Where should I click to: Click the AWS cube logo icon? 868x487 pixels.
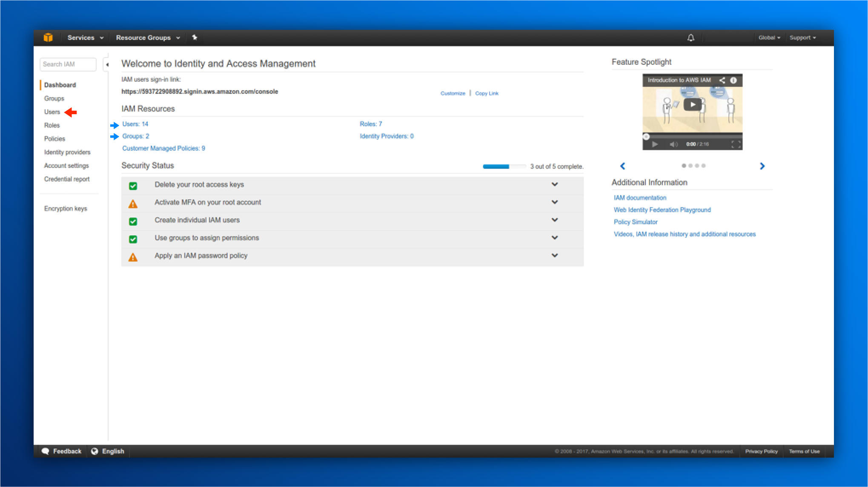click(x=48, y=37)
